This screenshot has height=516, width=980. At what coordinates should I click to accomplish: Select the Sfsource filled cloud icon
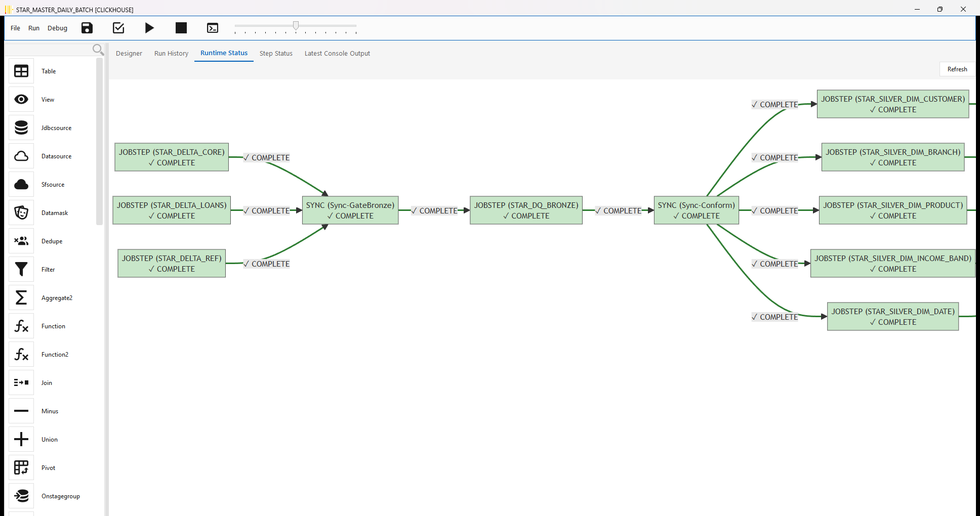point(21,185)
